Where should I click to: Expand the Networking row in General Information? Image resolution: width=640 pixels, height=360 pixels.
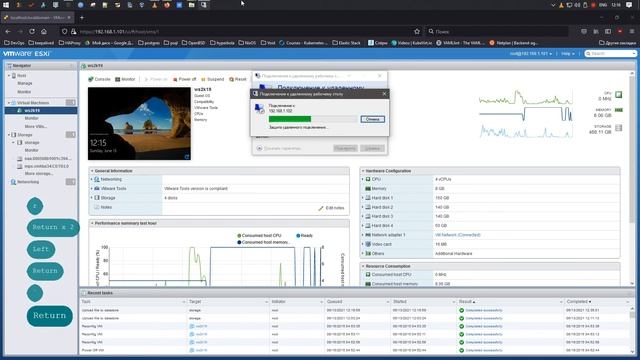pos(92,179)
